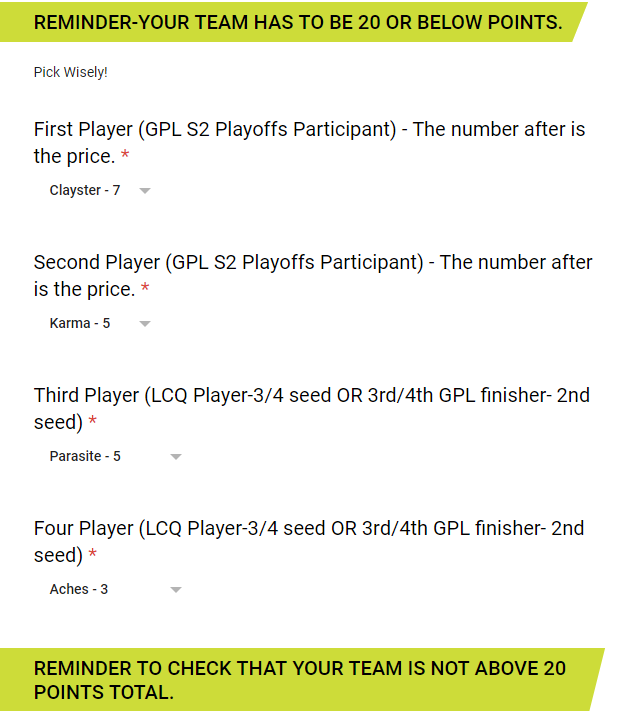This screenshot has height=711, width=640.
Task: Click the 'Pick Wisely!' description text
Action: [71, 72]
